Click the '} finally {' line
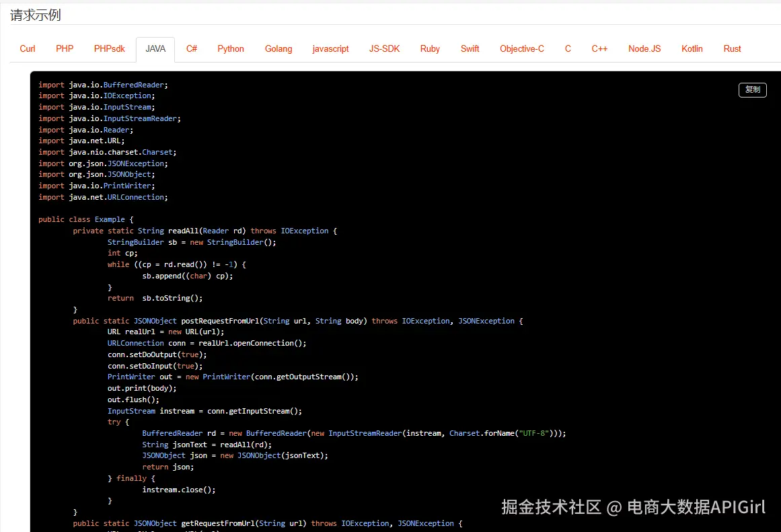Screen dimensions: 781x532 (131, 478)
